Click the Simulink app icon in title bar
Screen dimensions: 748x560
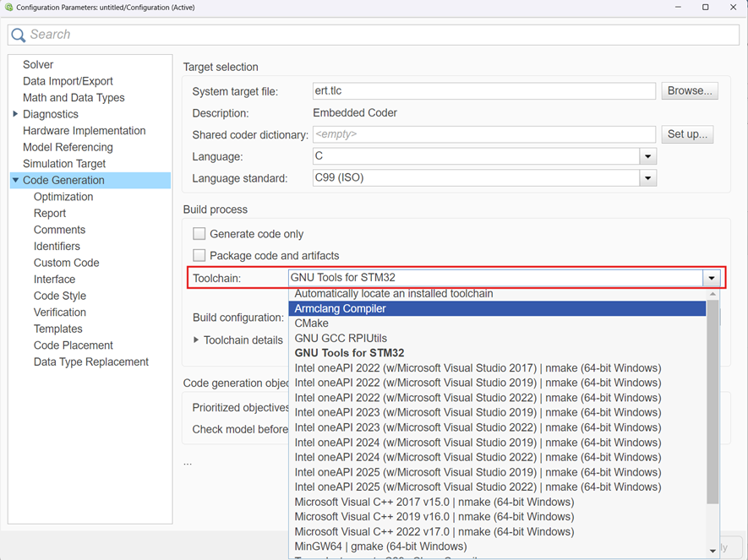point(9,8)
